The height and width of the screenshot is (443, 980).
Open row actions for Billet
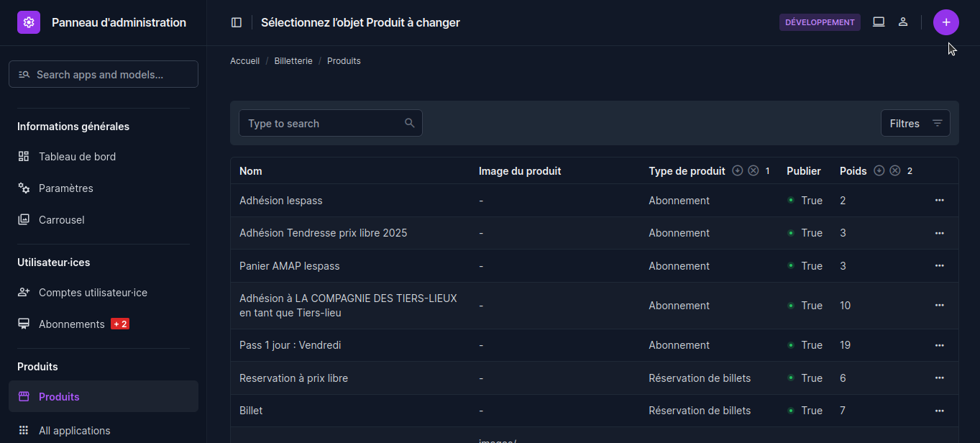click(x=939, y=411)
